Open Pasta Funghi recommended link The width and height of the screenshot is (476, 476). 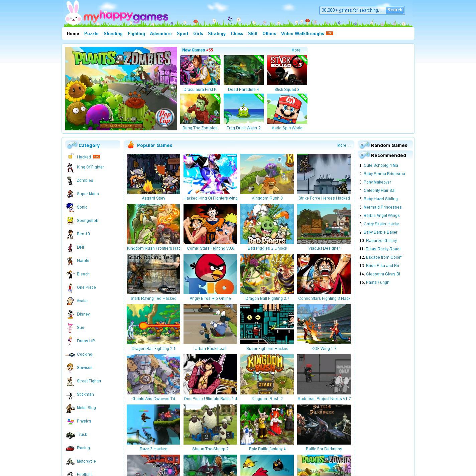click(x=378, y=282)
